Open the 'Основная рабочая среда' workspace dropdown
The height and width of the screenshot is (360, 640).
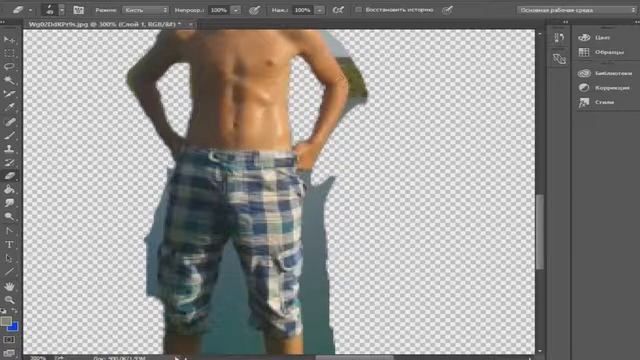point(577,10)
